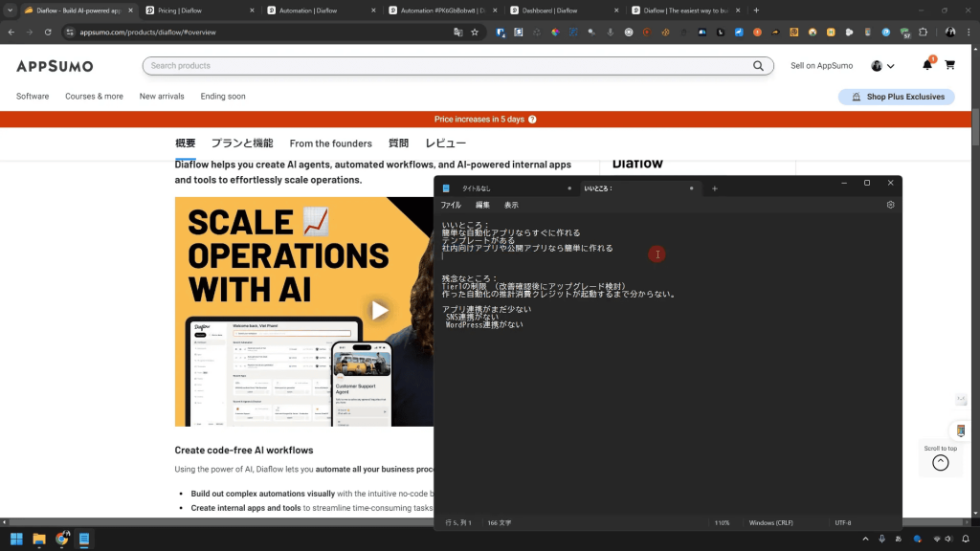The width and height of the screenshot is (980, 551).
Task: Open New arrivals link
Action: click(162, 97)
